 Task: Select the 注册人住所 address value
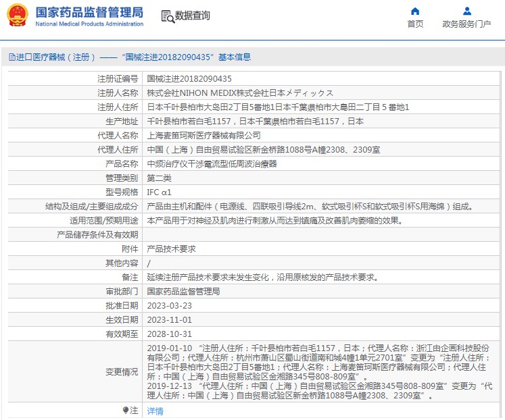[x=278, y=107]
